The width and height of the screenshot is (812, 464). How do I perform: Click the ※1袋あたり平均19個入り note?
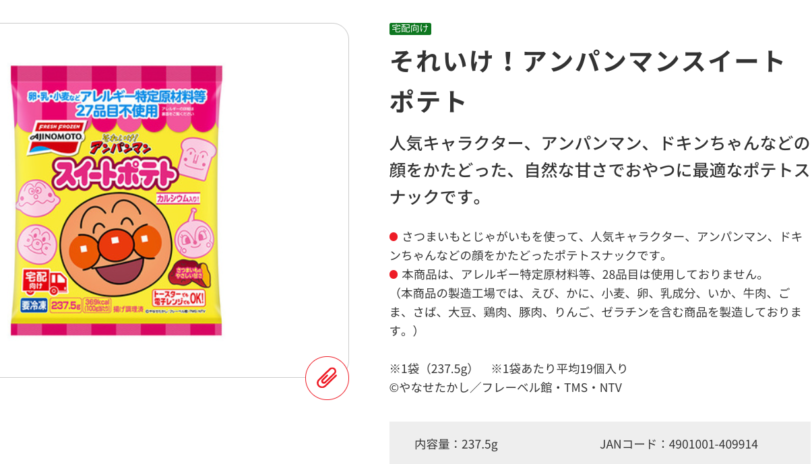click(x=559, y=369)
